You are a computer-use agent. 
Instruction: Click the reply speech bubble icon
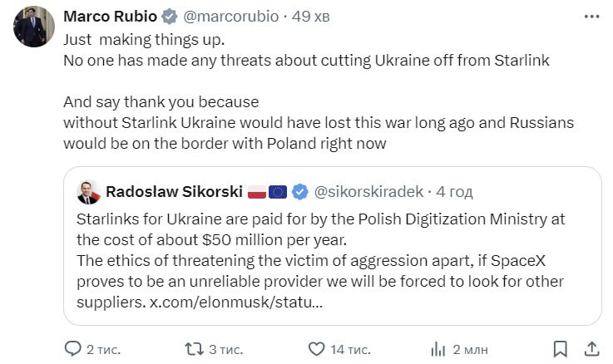tap(73, 348)
